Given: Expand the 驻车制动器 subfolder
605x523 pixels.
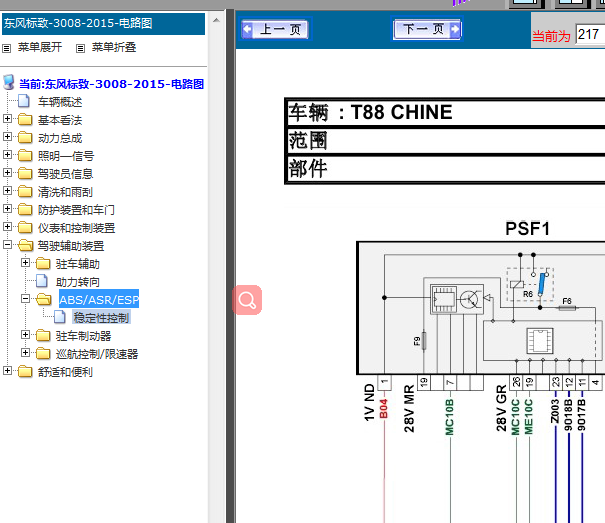Looking at the screenshot, I should click(25, 335).
